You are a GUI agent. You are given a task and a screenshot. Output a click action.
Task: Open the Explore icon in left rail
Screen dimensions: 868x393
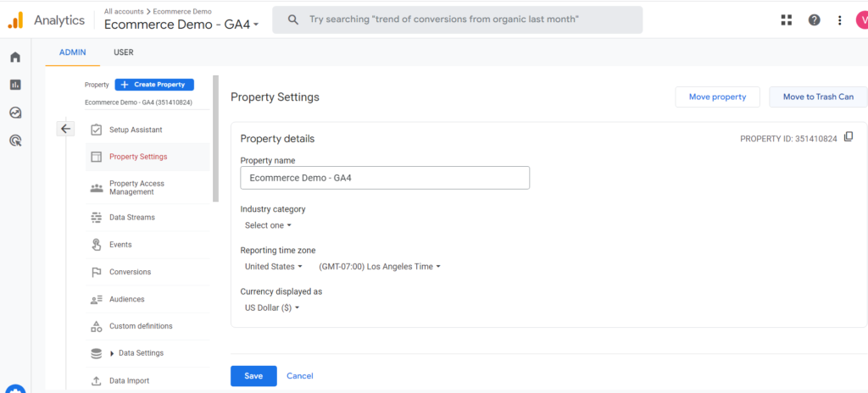15,113
